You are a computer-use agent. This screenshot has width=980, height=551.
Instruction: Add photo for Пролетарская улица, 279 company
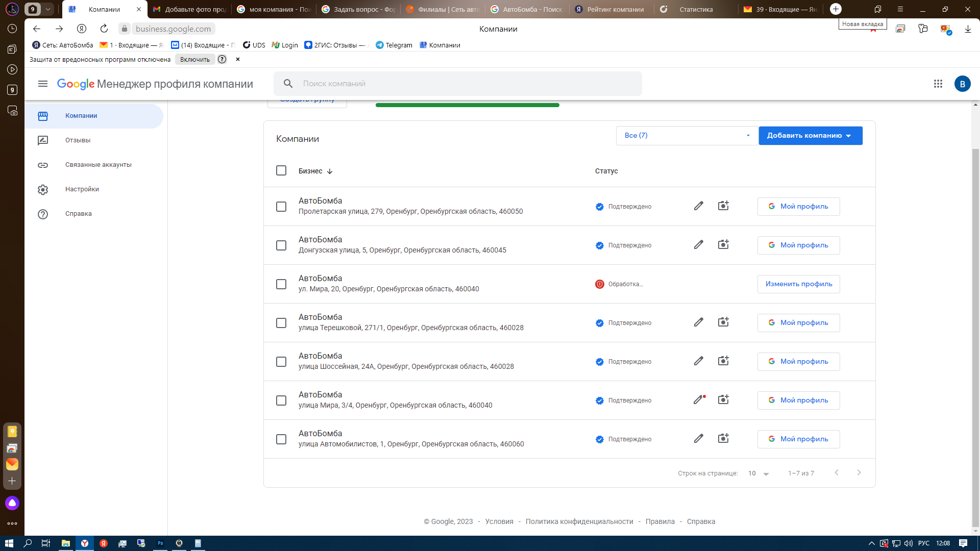click(x=723, y=206)
